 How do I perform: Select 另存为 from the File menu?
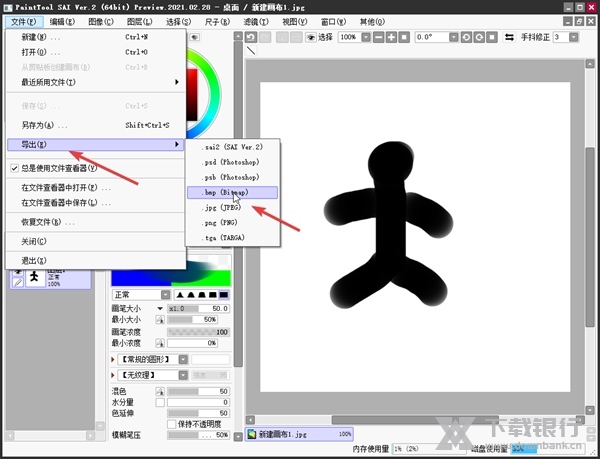click(45, 125)
